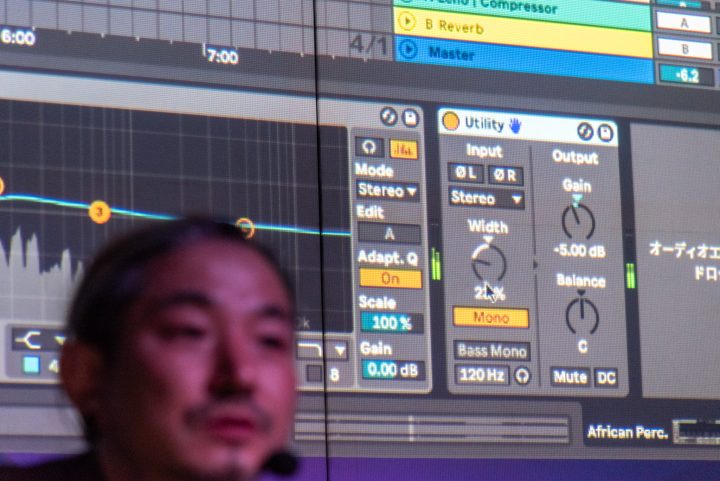Image resolution: width=720 pixels, height=481 pixels.
Task: Select the Utility device title bar
Action: pos(528,126)
